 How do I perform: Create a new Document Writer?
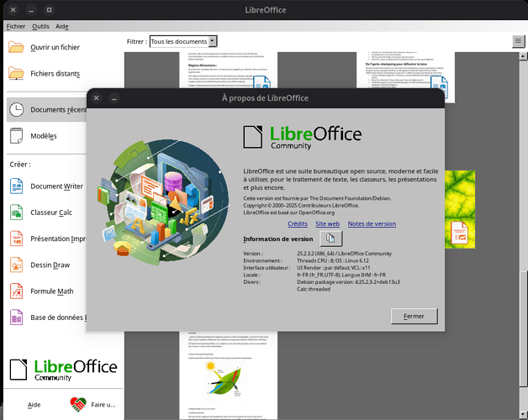[x=16, y=186]
